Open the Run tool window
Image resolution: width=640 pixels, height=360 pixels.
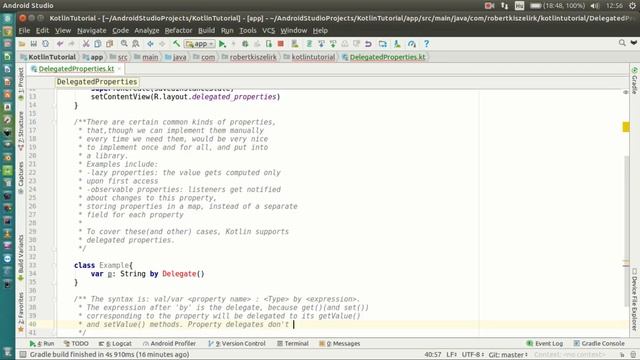point(42,344)
